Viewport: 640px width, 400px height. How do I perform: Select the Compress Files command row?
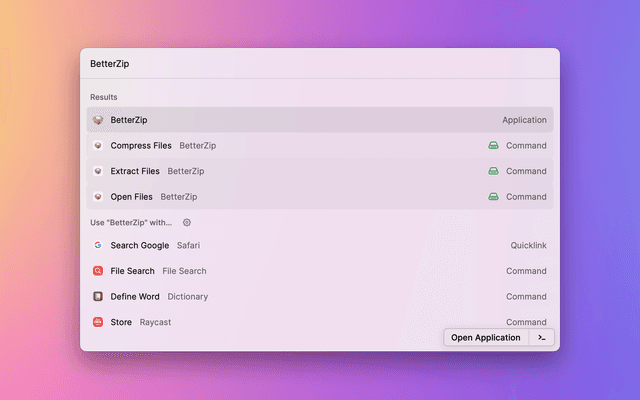tap(320, 146)
